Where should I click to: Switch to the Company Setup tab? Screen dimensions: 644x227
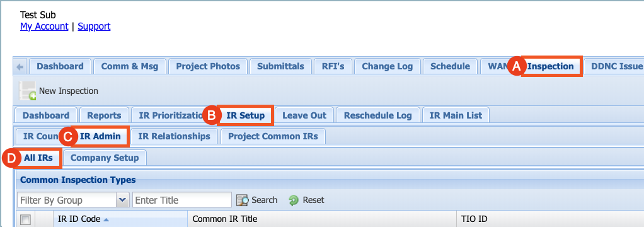click(105, 158)
